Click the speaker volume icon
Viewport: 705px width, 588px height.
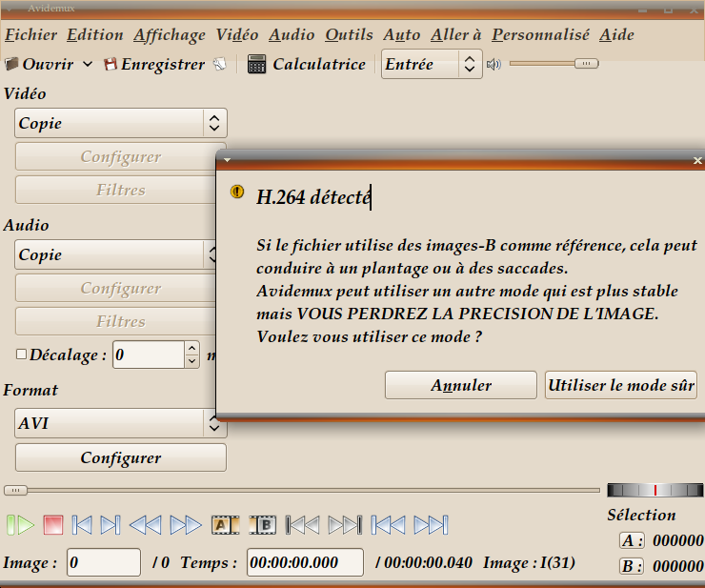493,65
